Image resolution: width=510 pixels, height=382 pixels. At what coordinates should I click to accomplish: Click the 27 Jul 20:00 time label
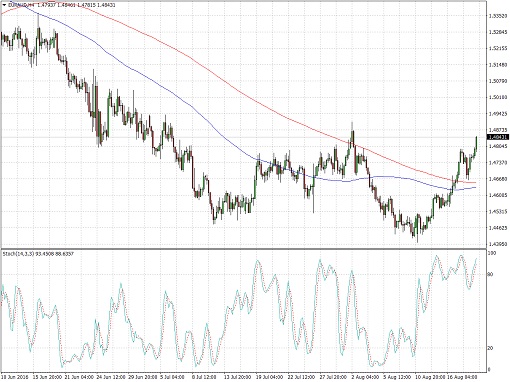334,377
